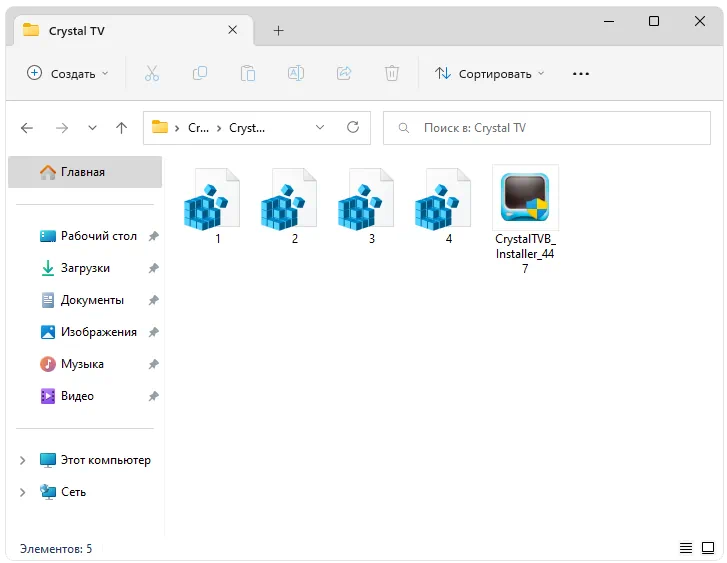Viewport: 727px width, 563px height.
Task: Expand the Сеть tree node
Action: [x=22, y=492]
